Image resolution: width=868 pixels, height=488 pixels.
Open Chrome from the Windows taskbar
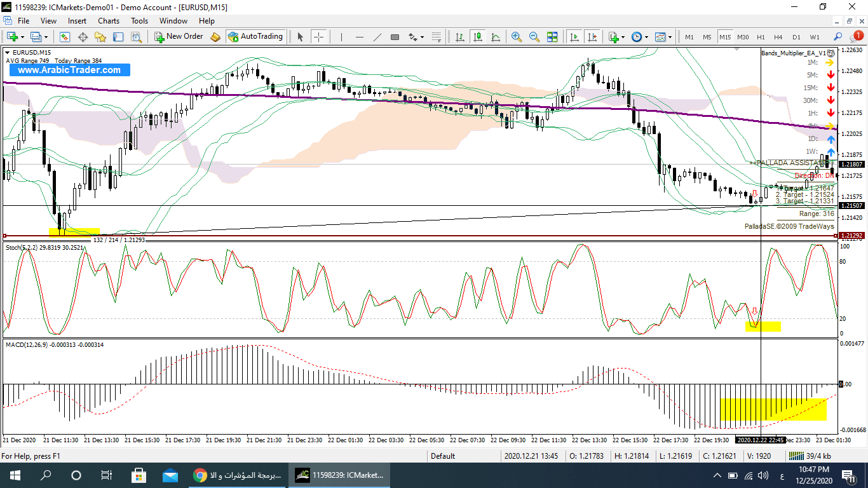200,475
